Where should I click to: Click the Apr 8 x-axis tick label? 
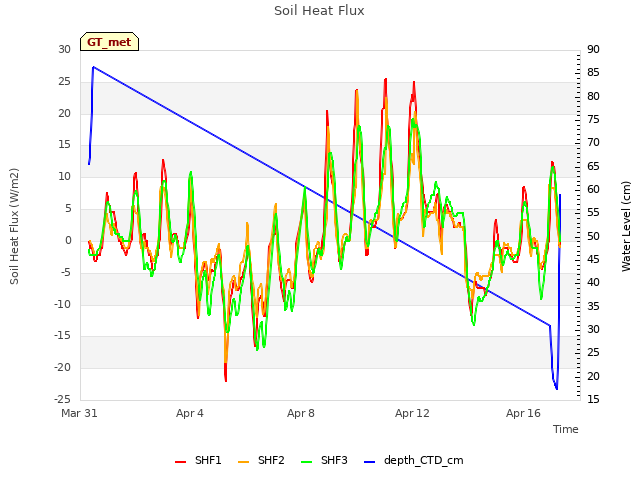pos(301,413)
